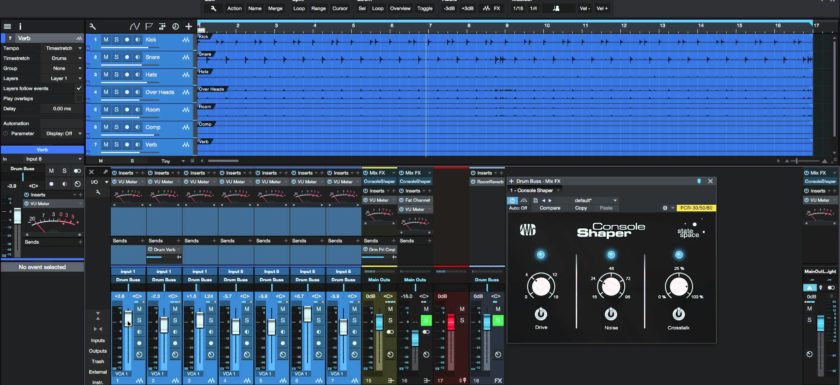
Task: Click the FX icon in top toolbar
Action: 497,9
